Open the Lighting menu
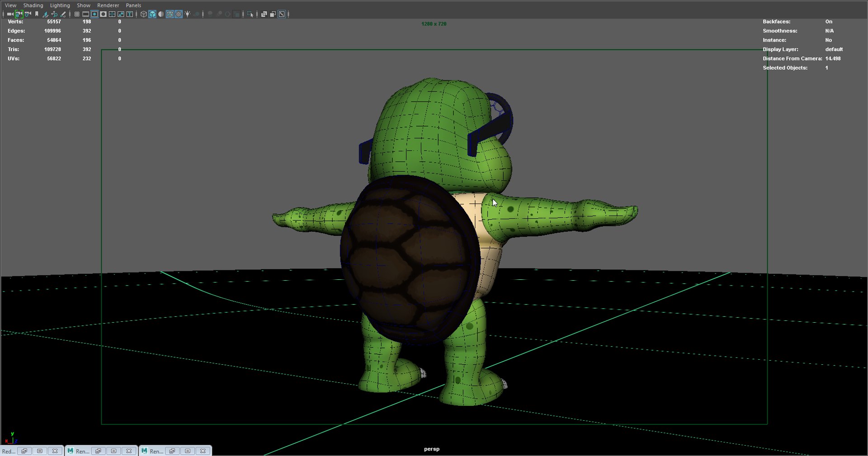Screen dimensions: 868x456 click(60, 5)
